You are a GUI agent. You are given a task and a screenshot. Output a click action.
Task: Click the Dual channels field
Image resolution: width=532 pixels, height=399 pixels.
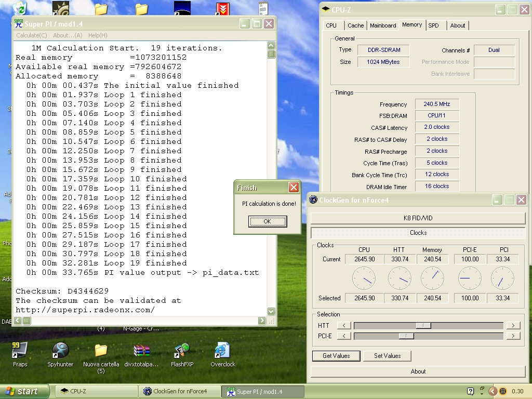pos(494,50)
